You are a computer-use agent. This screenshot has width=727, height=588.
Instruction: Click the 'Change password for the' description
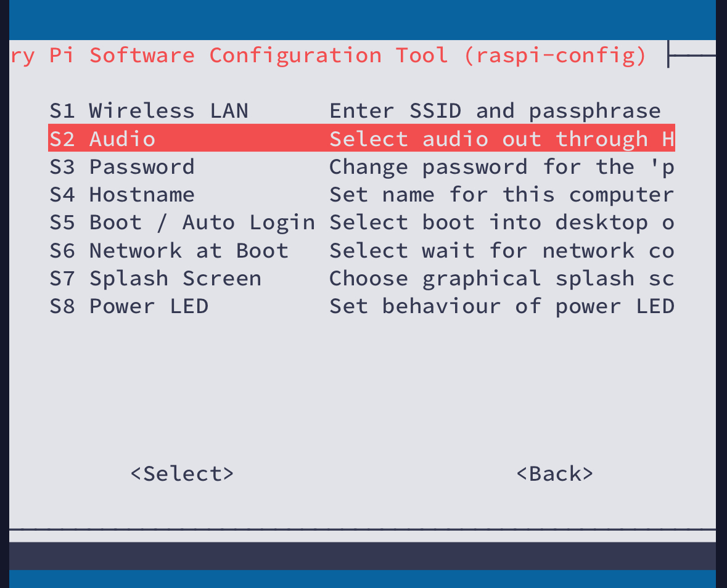(501, 167)
